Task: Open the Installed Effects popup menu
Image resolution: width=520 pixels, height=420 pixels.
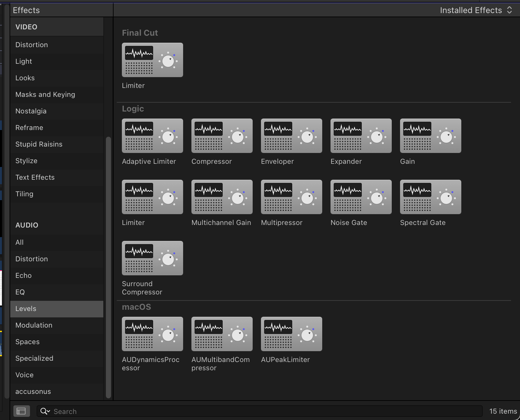Action: click(476, 10)
